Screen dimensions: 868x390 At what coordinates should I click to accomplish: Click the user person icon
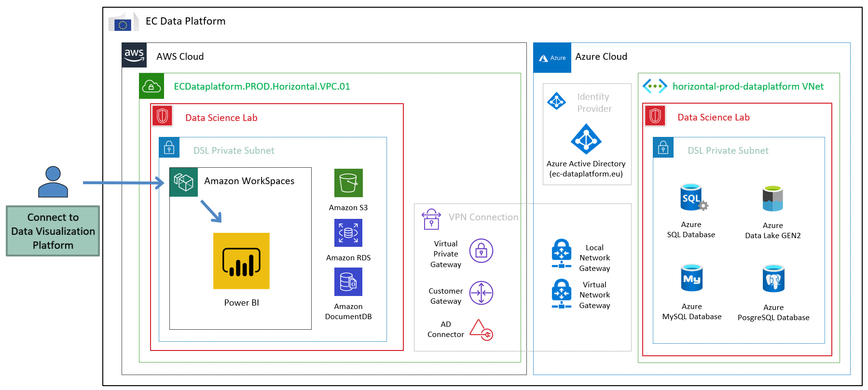53,182
